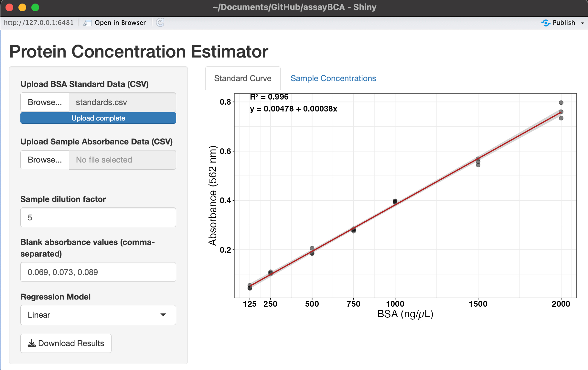The width and height of the screenshot is (588, 370).
Task: Click the green maximize window button
Action: click(35, 7)
